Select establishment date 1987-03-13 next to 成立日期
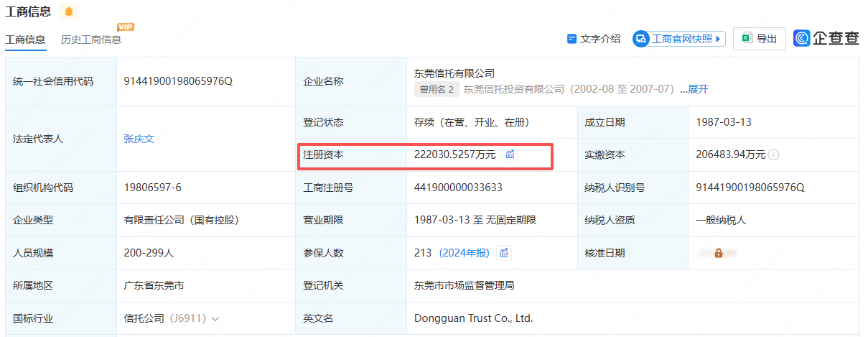Viewport: 868px width, 337px height. [724, 122]
